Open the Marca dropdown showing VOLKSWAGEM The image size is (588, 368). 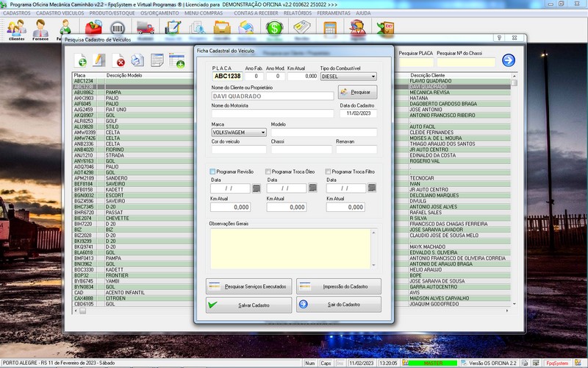[x=263, y=132]
